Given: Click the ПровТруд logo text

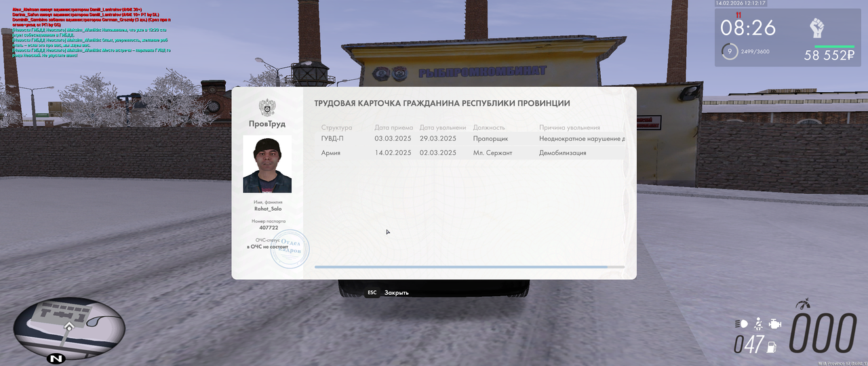Looking at the screenshot, I should coord(267,124).
